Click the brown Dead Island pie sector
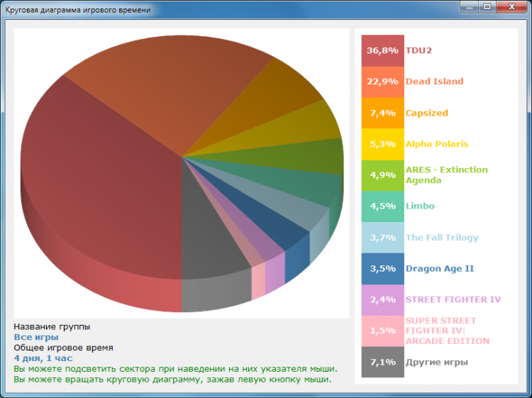Viewport: 532px width, 398px height. pyautogui.click(x=170, y=92)
